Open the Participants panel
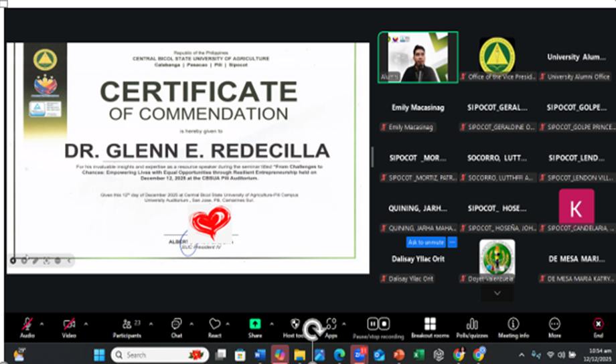The image size is (616, 364). (126, 325)
